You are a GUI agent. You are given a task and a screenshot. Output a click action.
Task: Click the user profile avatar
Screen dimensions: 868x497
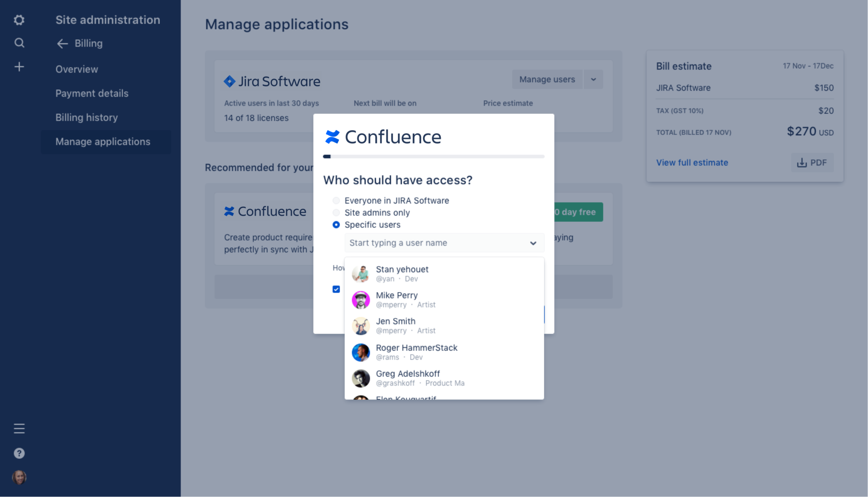19,477
